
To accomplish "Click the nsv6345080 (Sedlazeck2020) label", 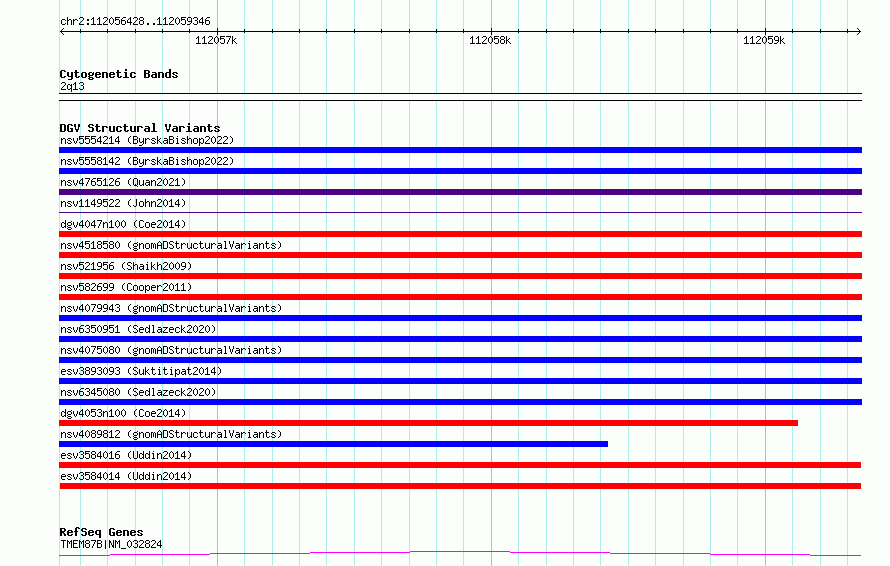I will click(x=138, y=392).
